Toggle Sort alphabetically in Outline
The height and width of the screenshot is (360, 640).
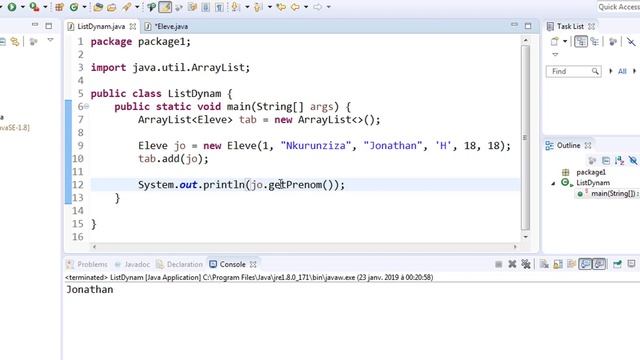tap(619, 160)
